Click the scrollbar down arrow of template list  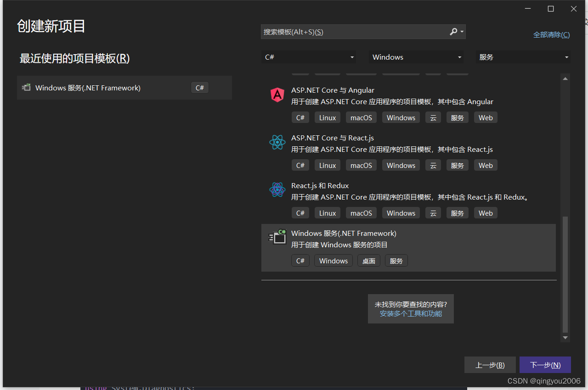pos(565,338)
